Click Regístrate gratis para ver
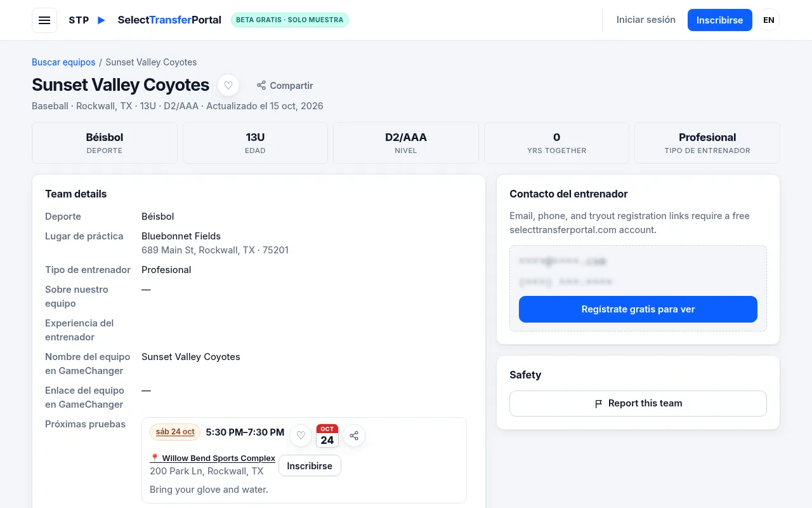812x508 pixels. click(x=638, y=309)
